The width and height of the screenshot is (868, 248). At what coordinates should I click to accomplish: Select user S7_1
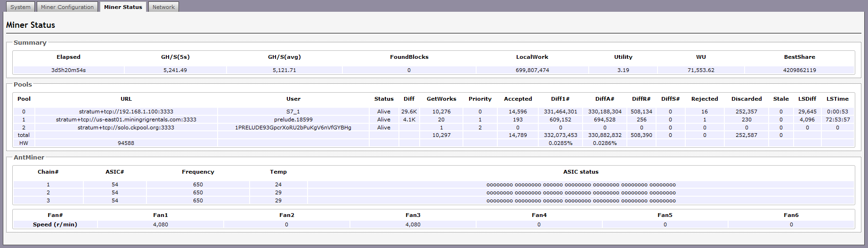click(x=293, y=112)
